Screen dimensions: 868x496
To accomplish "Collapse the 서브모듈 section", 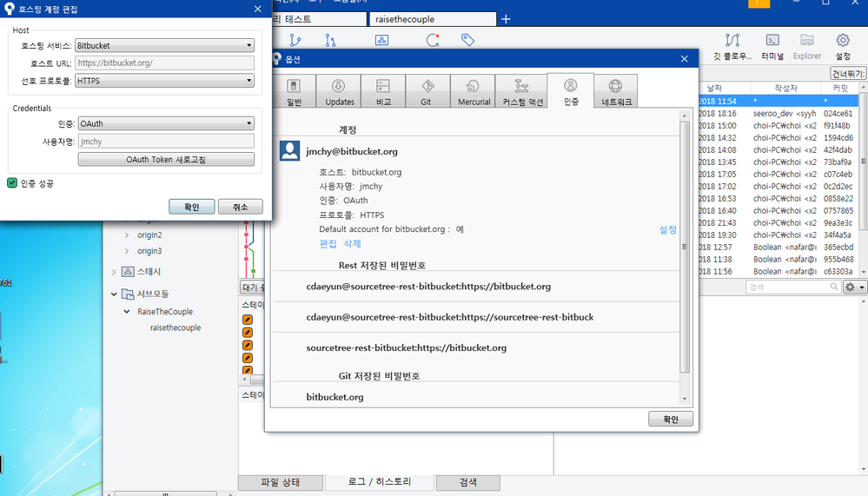I will (x=114, y=294).
